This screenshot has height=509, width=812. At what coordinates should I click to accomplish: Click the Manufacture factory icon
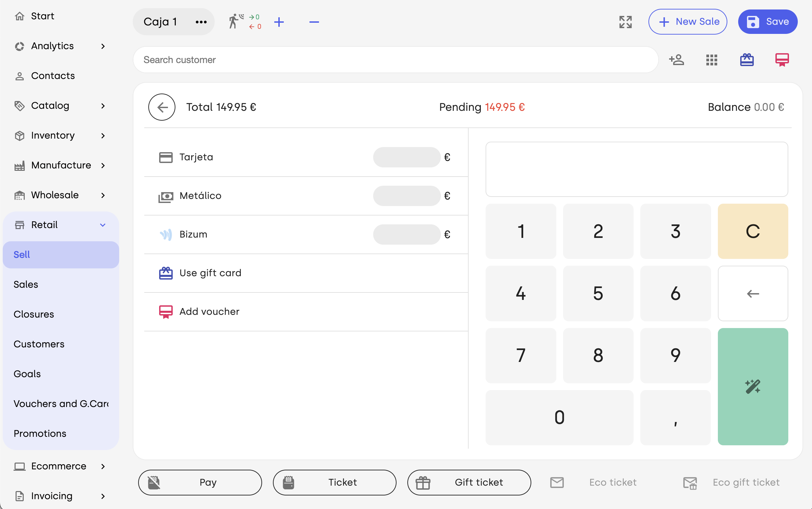(x=20, y=166)
